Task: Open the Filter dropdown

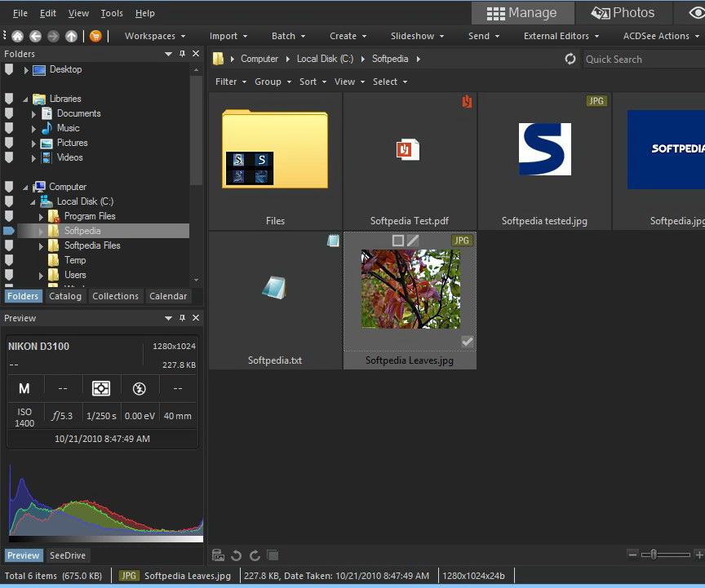Action: click(231, 82)
